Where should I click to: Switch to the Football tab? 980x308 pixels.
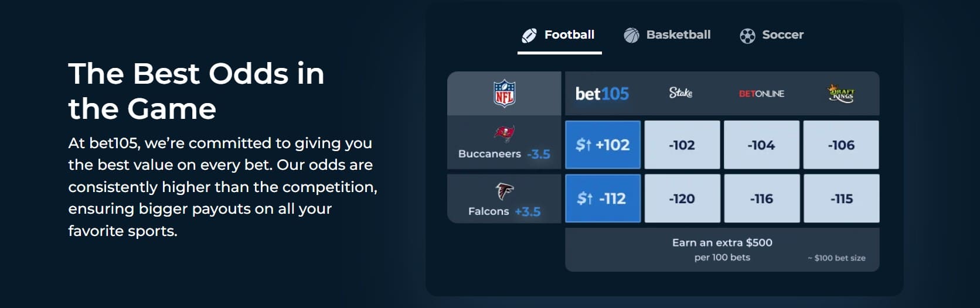pyautogui.click(x=560, y=35)
